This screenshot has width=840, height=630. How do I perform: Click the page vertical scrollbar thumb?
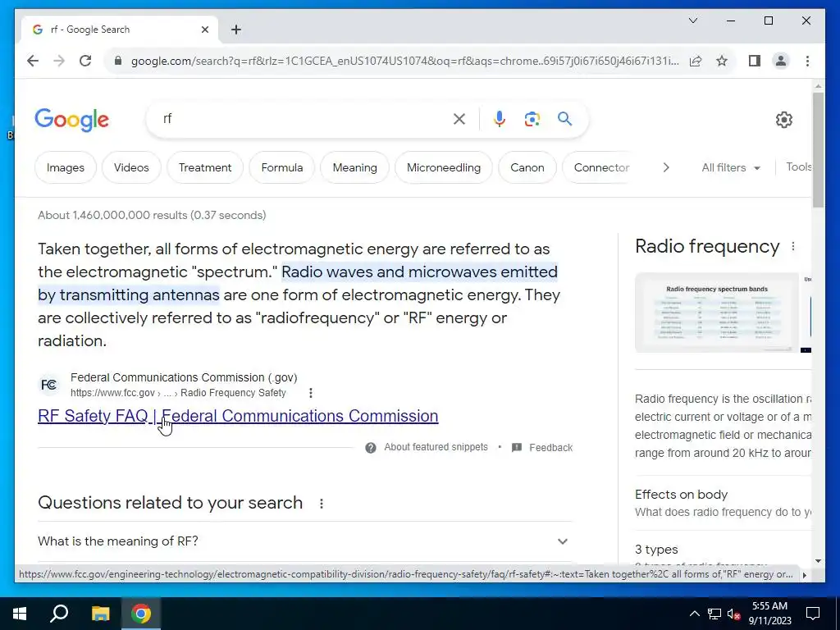click(818, 150)
